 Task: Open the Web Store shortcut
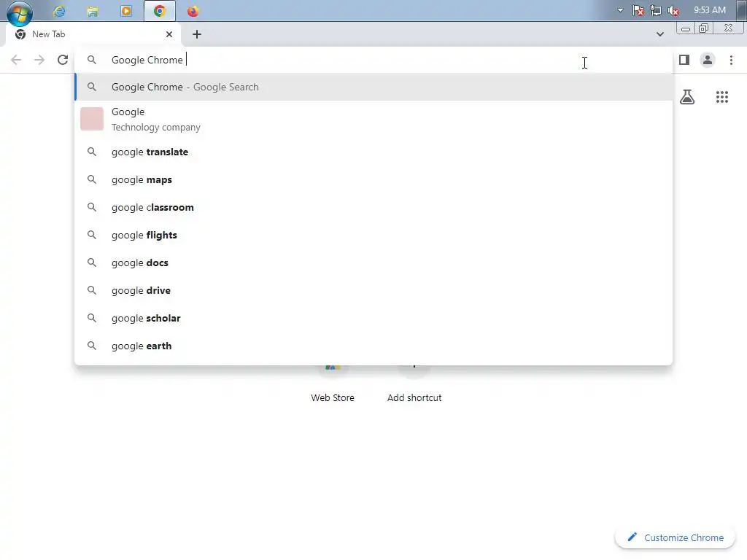pyautogui.click(x=333, y=384)
